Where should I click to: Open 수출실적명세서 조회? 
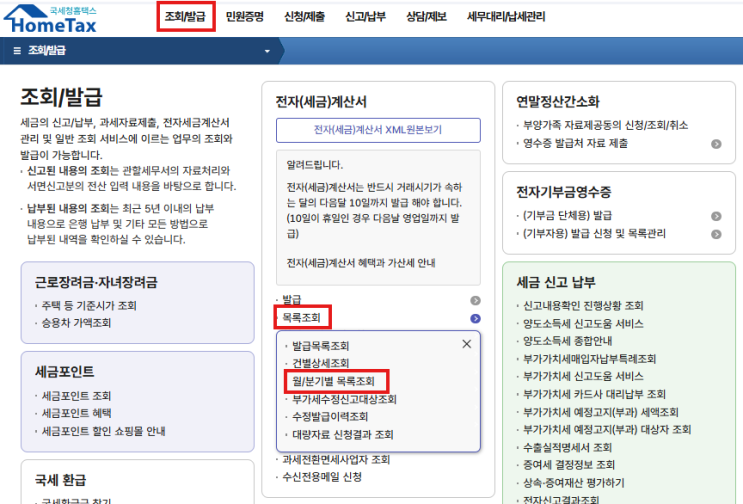click(567, 448)
